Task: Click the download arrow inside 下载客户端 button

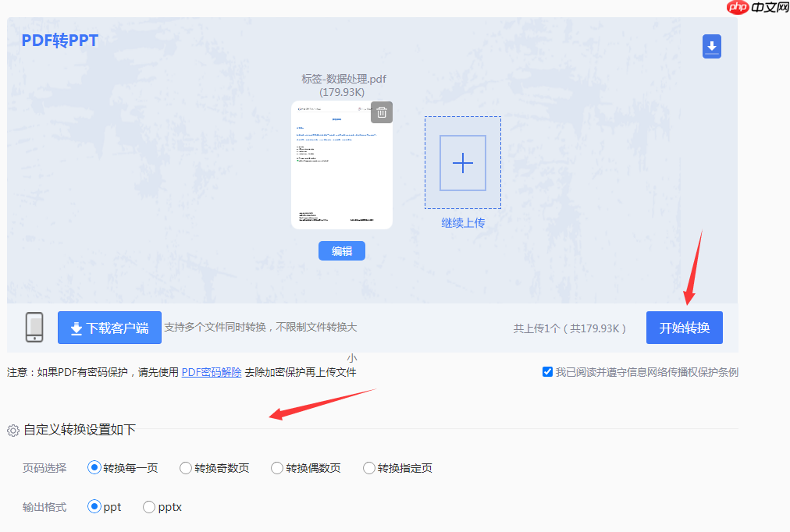Action: [x=76, y=327]
